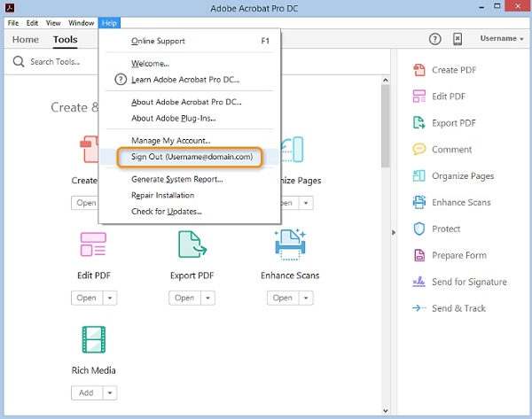Choose Repair Installation
The width and height of the screenshot is (532, 419).
pyautogui.click(x=190, y=196)
